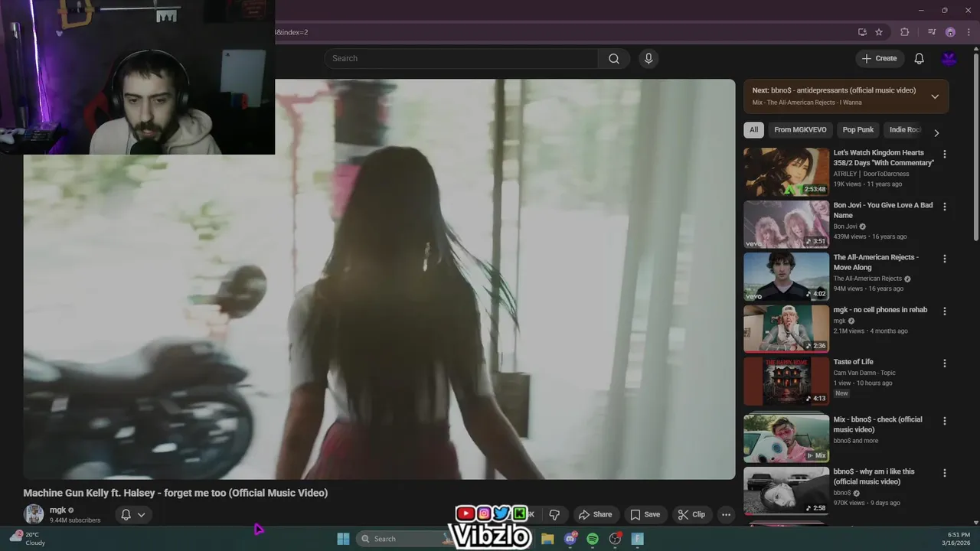Click the main video player
980x551 pixels.
pos(379,279)
